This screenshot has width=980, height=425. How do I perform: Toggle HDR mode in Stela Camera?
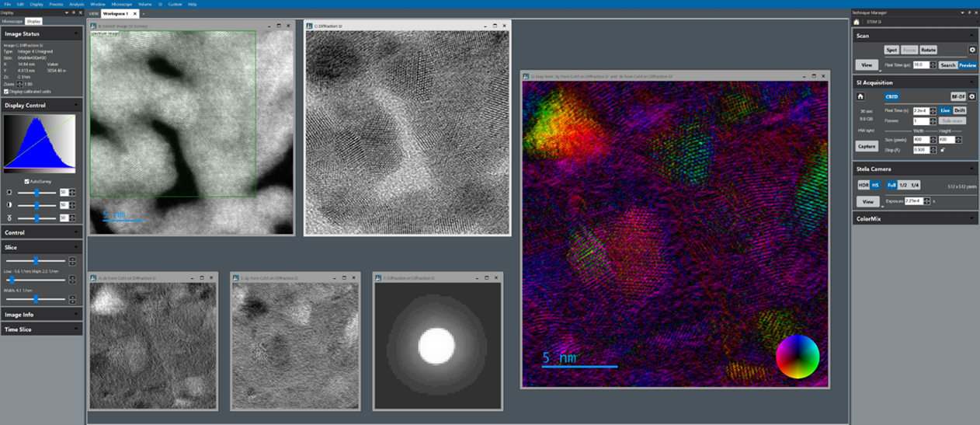(x=863, y=185)
